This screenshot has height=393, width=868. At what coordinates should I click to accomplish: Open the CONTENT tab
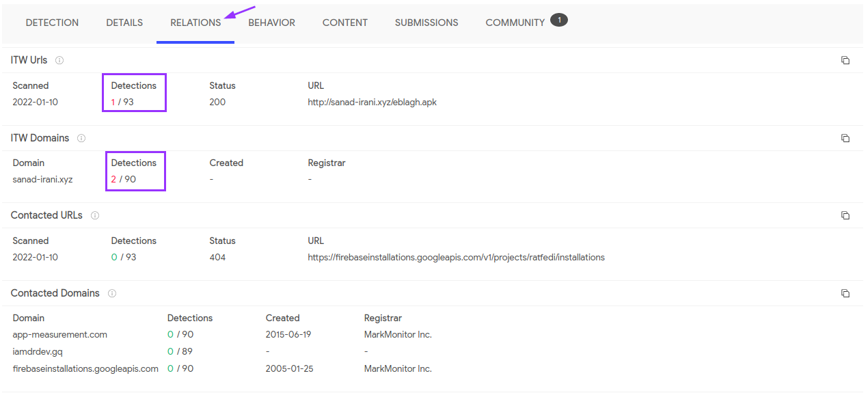tap(345, 23)
